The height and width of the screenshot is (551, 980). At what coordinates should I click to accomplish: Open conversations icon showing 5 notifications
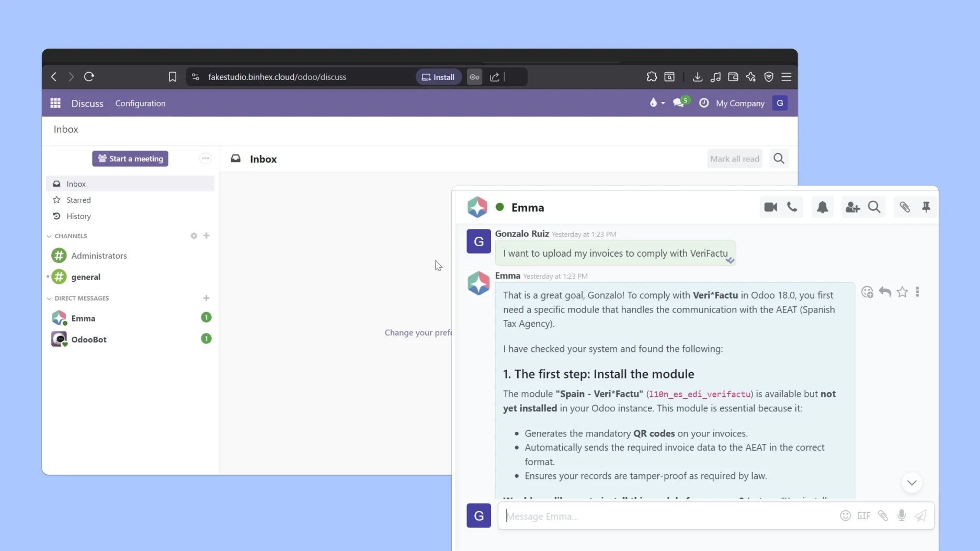pyautogui.click(x=681, y=102)
